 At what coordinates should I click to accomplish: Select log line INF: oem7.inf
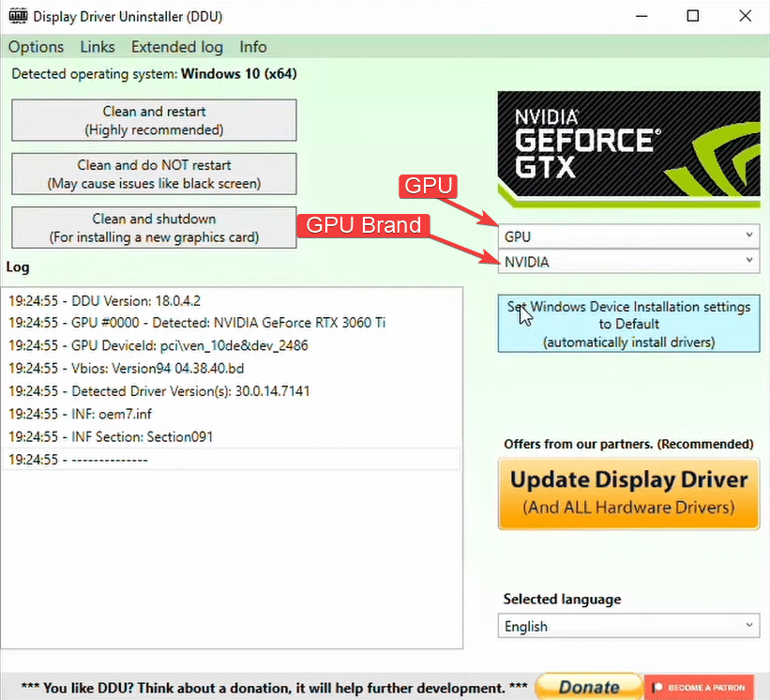pos(232,414)
